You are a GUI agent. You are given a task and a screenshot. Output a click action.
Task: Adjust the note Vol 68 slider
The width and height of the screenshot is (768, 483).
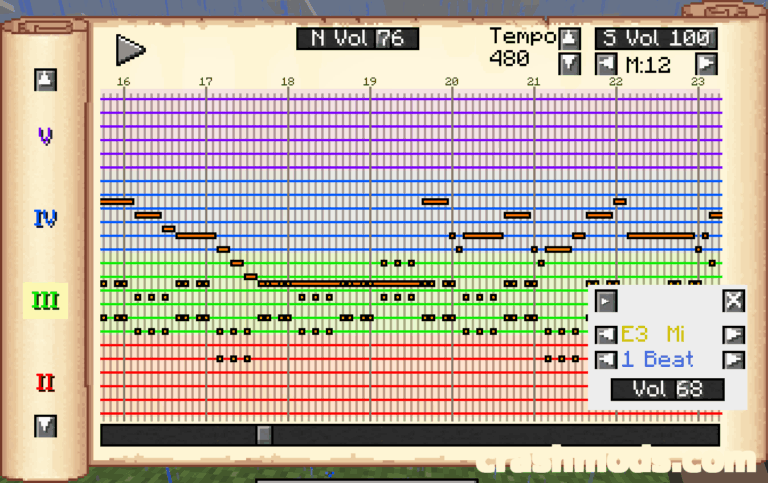667,389
